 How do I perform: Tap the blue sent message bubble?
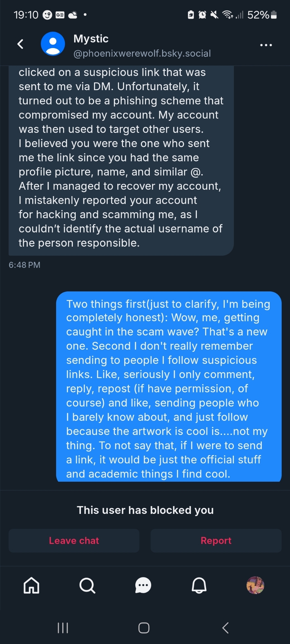[x=169, y=386]
